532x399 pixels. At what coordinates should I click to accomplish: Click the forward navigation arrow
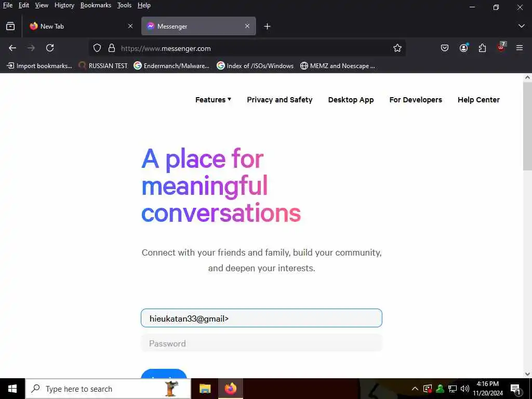pos(31,48)
